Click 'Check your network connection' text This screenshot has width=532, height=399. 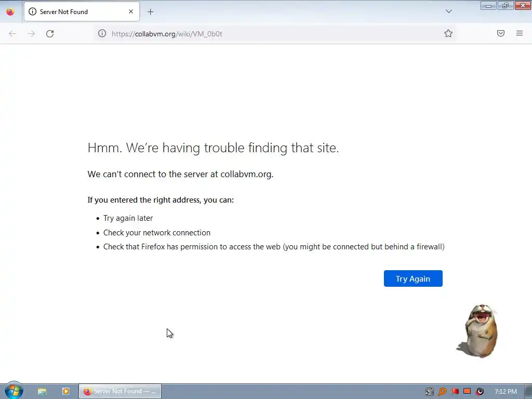(x=157, y=233)
